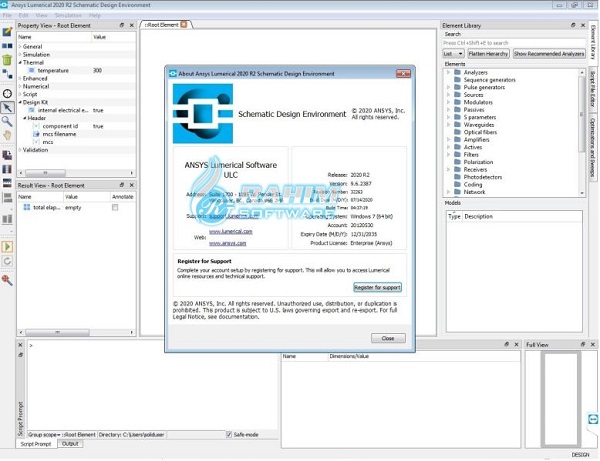Click the Flatten Hierarchy button
The image size is (600, 461).
coord(488,54)
